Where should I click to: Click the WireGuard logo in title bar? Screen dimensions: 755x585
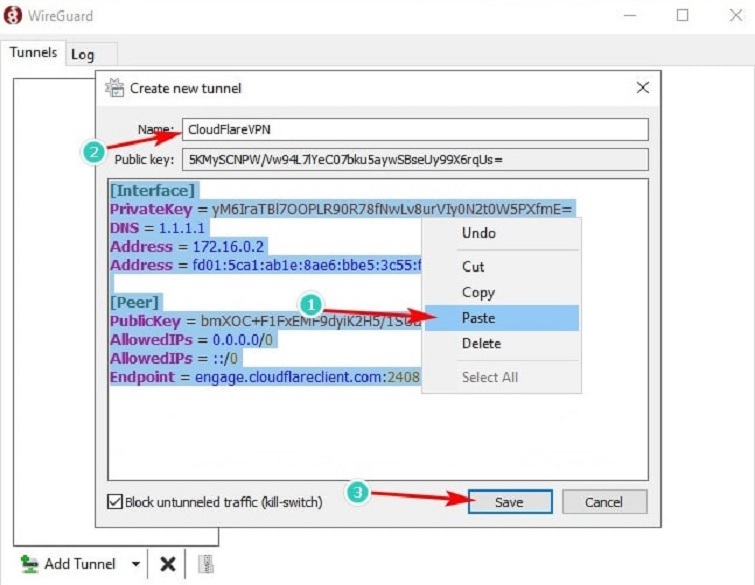click(x=14, y=16)
